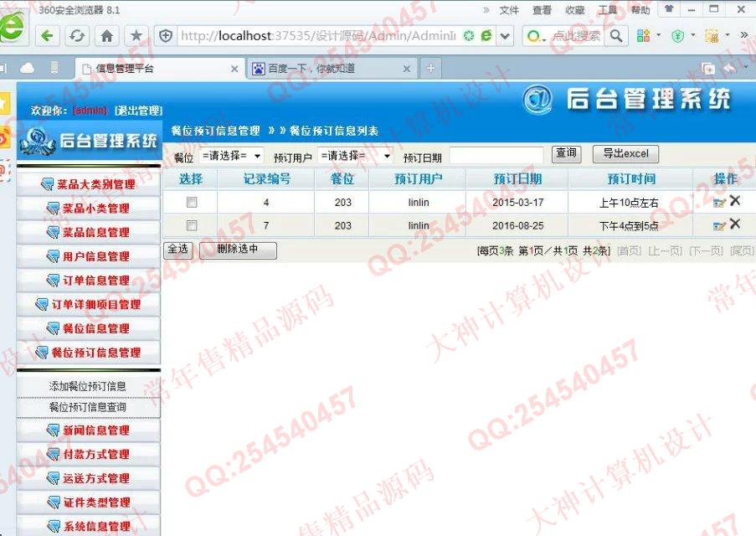Check the checkbox for record 4

192,202
